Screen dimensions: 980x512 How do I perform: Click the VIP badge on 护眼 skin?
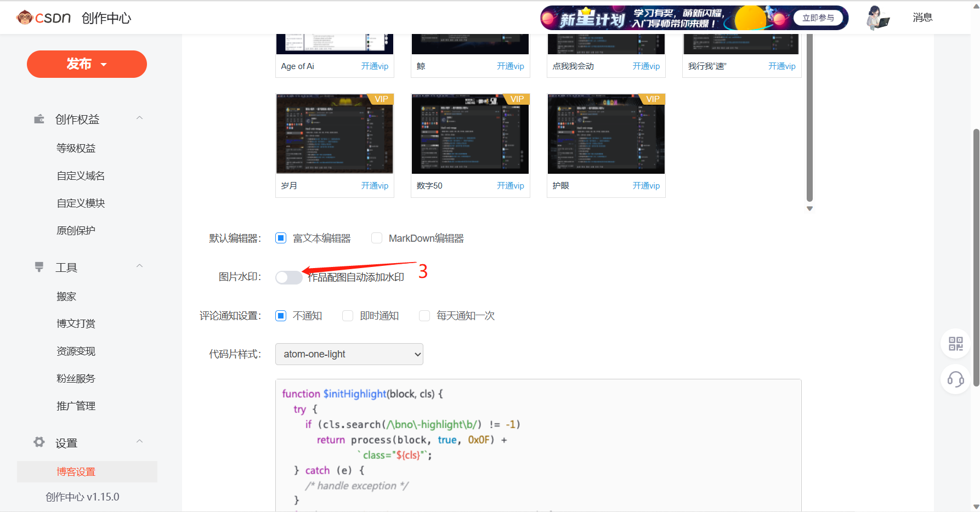pos(652,99)
